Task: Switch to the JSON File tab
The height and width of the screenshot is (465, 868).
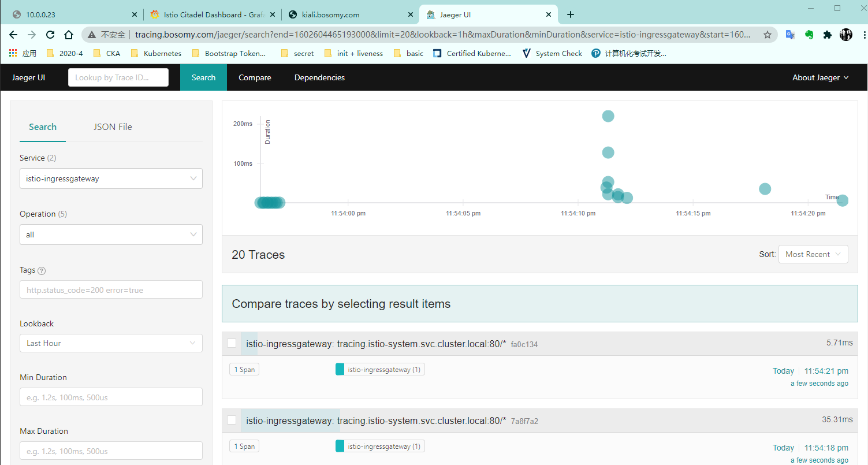Action: click(x=113, y=127)
